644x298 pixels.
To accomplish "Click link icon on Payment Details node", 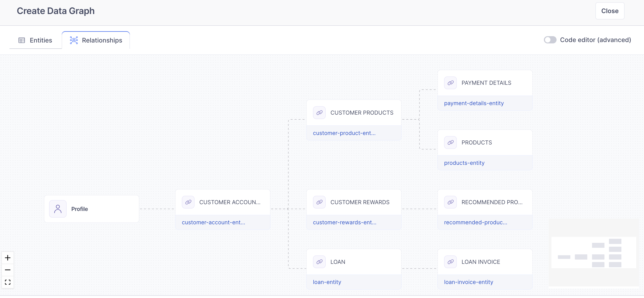I will (x=450, y=83).
